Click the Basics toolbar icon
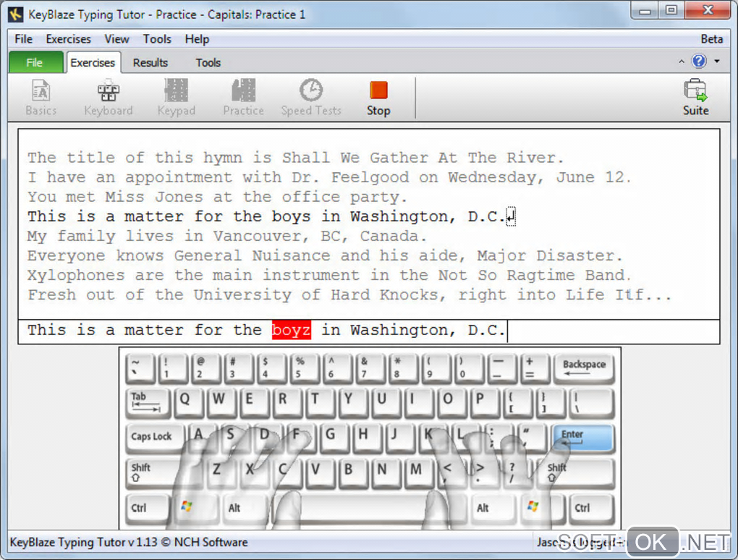Screen dimensions: 738x560 (x=41, y=98)
